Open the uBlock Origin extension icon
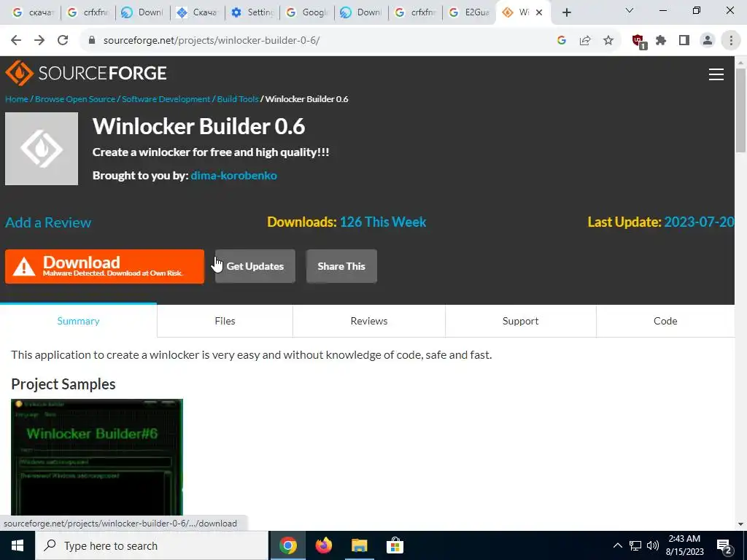This screenshot has width=747, height=560. 638,42
